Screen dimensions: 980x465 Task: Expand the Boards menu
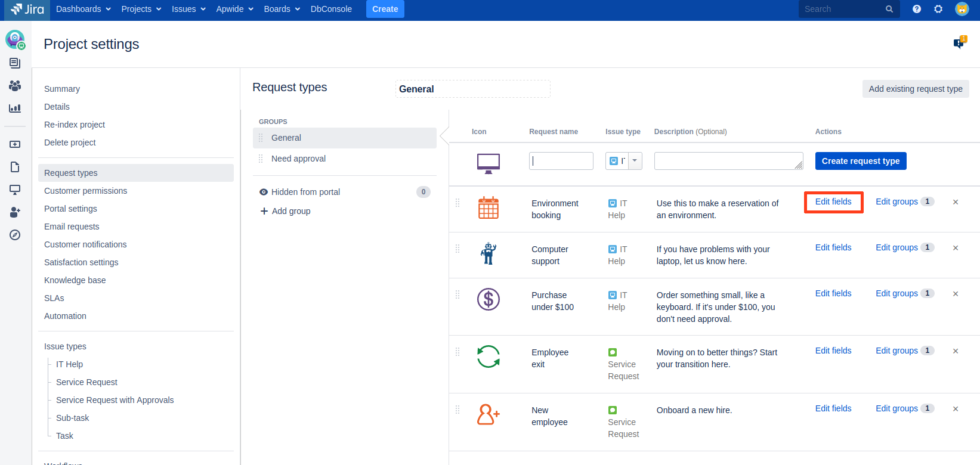click(282, 9)
